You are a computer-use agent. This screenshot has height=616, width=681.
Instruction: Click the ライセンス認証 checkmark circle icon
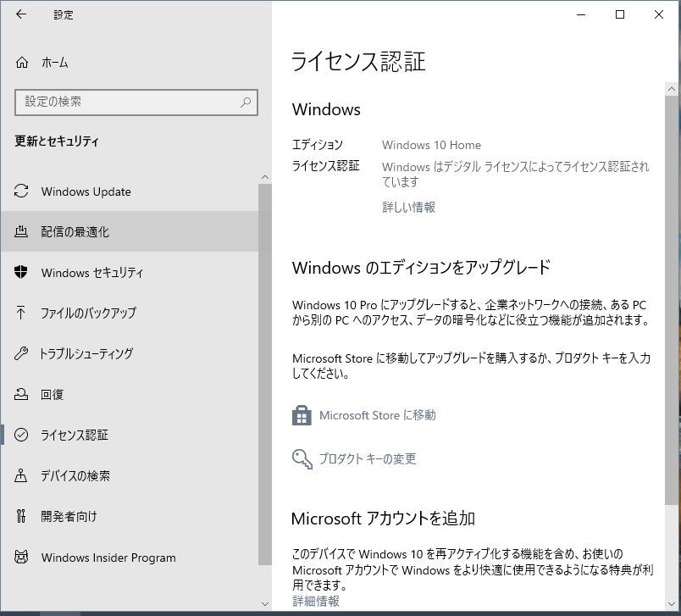(21, 435)
